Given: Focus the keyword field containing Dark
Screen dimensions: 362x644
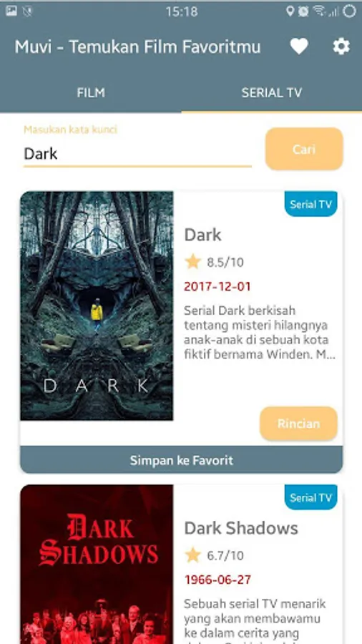Looking at the screenshot, I should 137,154.
